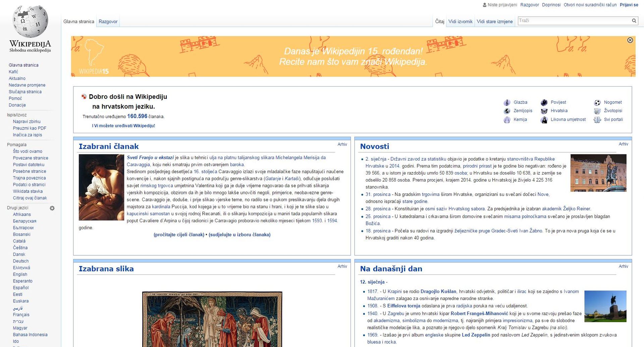Click the checkered welcome icon

point(84,97)
